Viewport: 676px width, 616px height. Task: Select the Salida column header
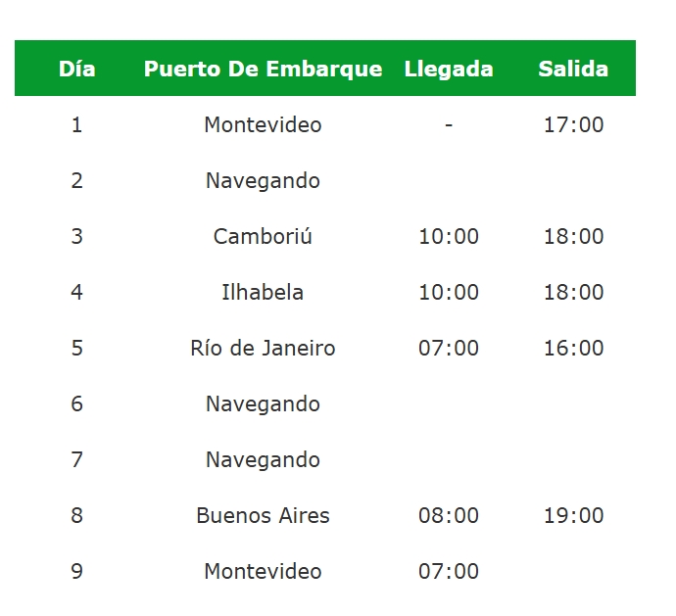click(573, 69)
